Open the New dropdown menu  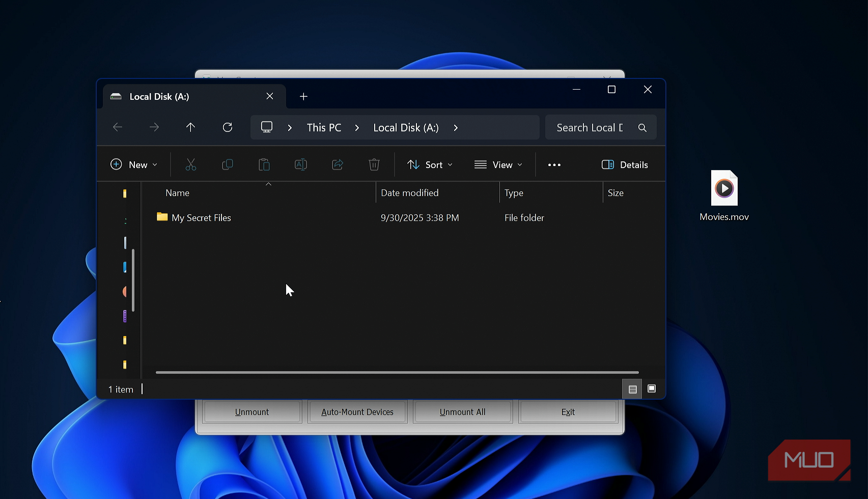(134, 165)
